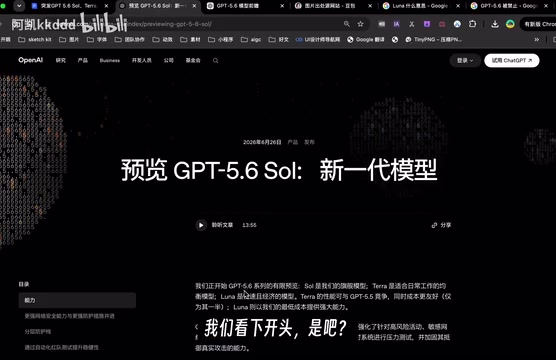Go to 更强网络安全能力 contents entry
The width and height of the screenshot is (556, 360).
pos(70,316)
